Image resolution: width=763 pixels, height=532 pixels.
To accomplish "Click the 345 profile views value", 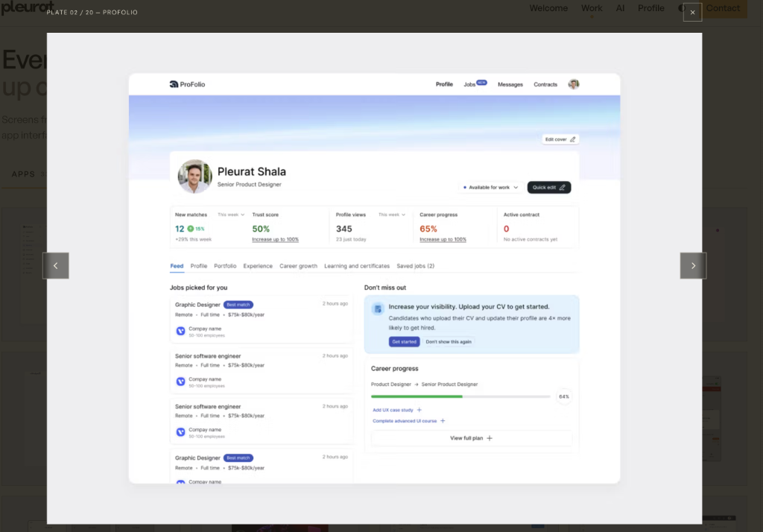I will click(344, 229).
